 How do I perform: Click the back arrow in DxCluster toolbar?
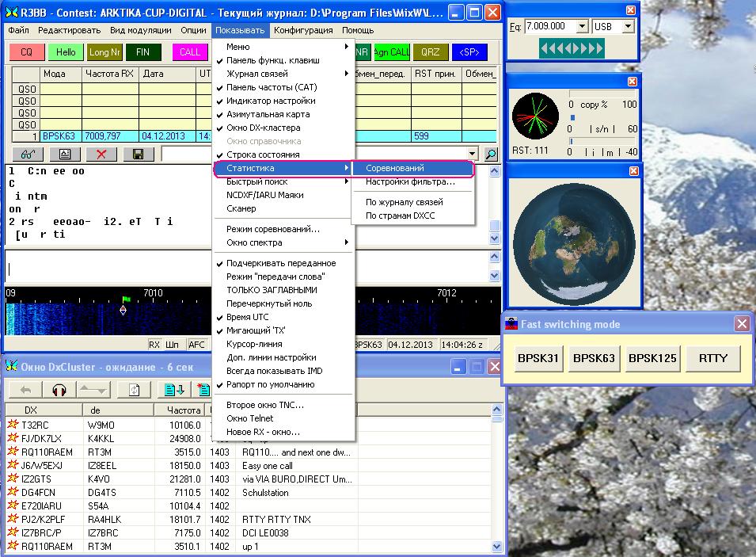coord(25,389)
